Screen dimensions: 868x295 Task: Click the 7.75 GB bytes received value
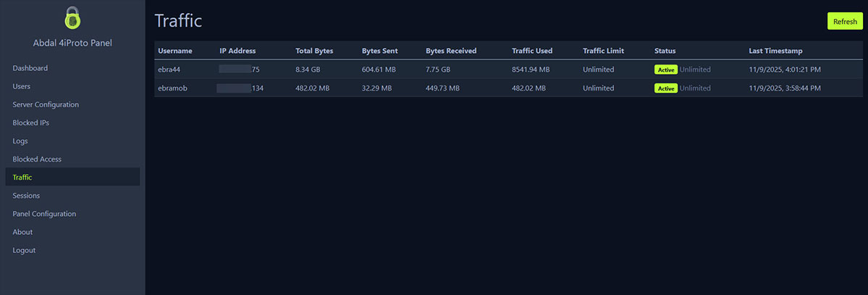coord(438,70)
